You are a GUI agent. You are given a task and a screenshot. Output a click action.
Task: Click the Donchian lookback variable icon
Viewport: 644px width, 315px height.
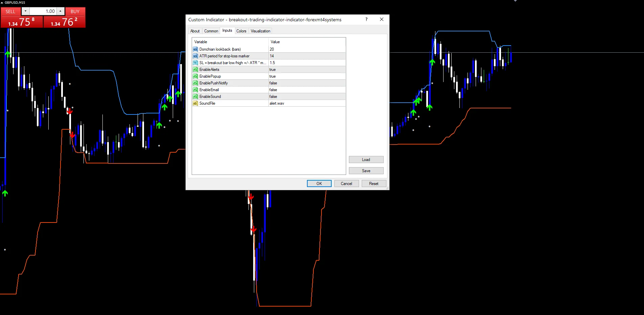(x=195, y=49)
